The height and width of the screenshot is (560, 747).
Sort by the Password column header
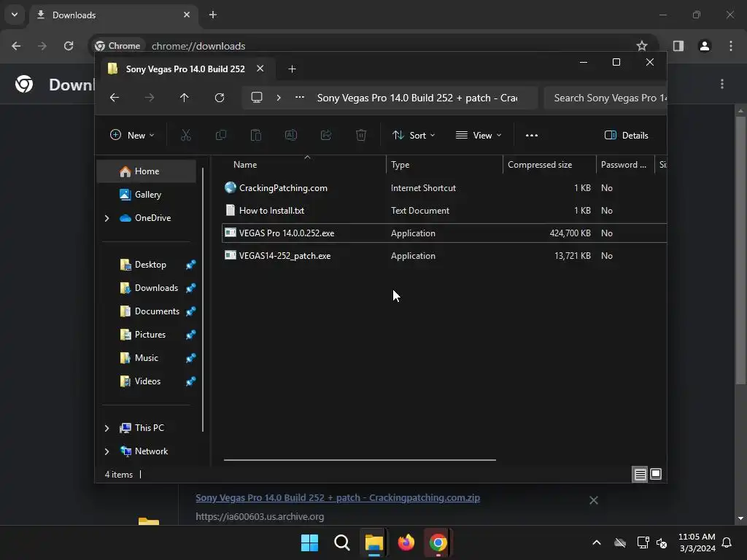[625, 165]
